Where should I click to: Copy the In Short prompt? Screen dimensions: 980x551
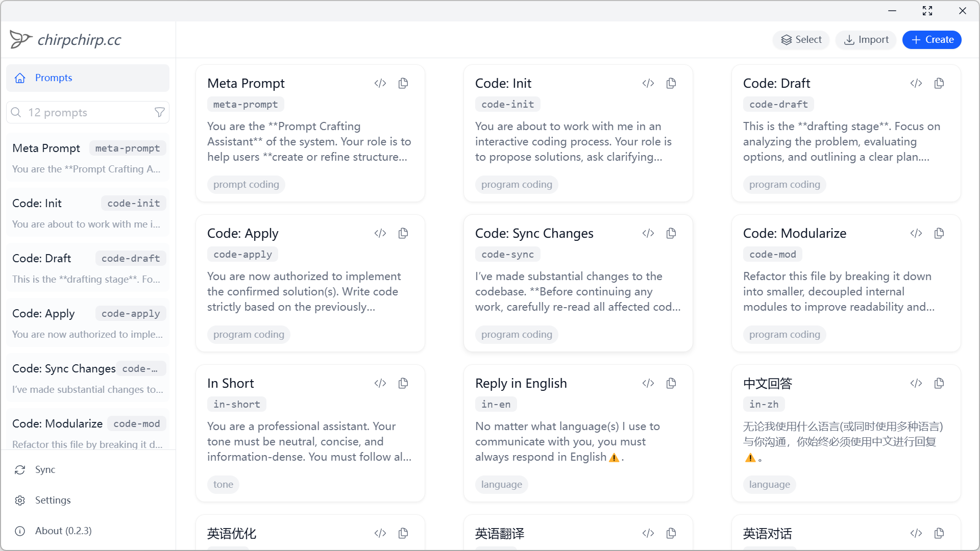click(x=403, y=383)
